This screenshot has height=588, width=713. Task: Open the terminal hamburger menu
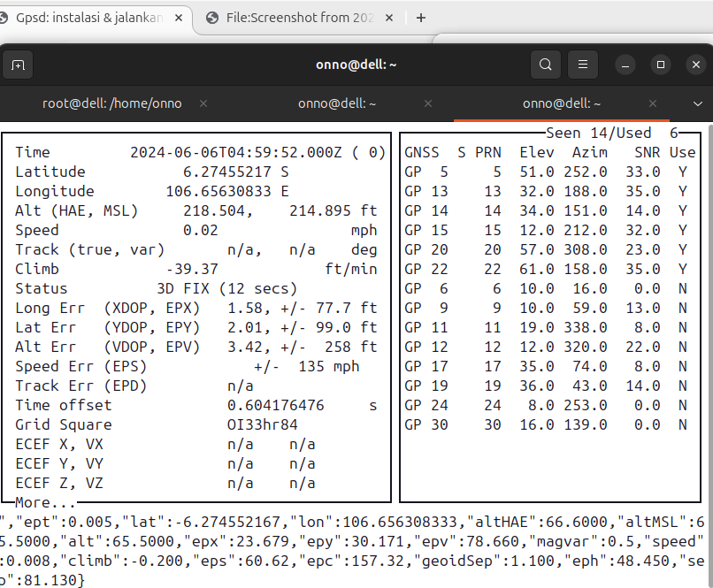pyautogui.click(x=581, y=65)
